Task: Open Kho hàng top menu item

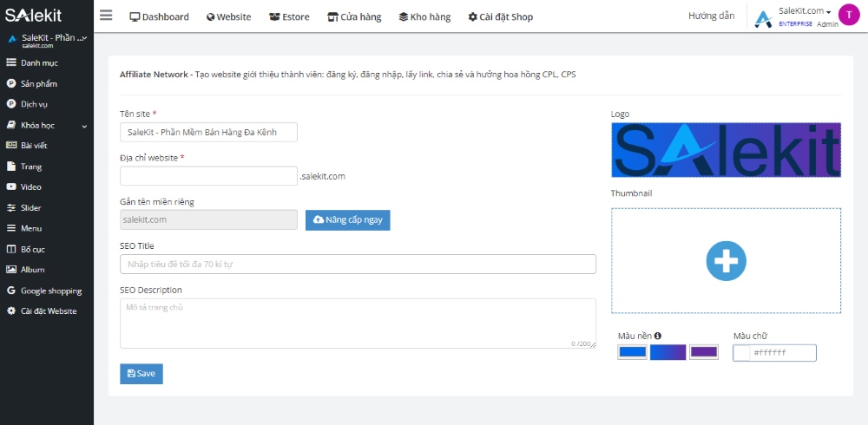Action: point(424,16)
